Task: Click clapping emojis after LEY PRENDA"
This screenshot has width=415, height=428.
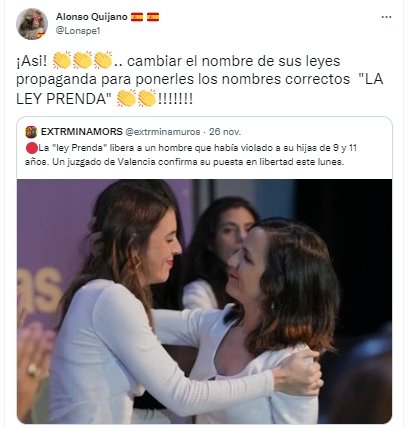Action: (x=137, y=98)
